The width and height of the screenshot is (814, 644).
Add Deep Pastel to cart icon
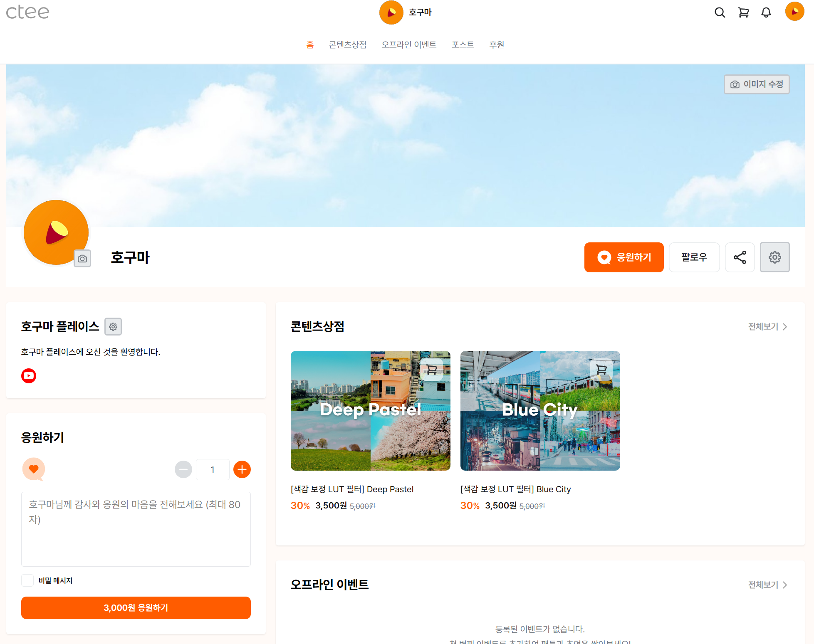pos(432,369)
